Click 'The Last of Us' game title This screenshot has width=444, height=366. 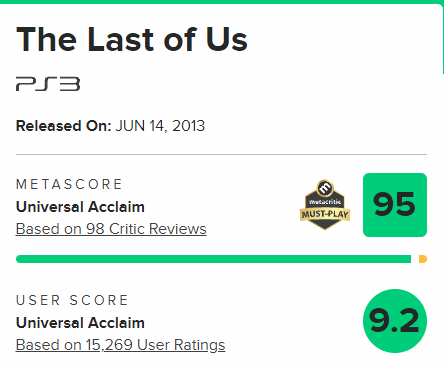[132, 40]
